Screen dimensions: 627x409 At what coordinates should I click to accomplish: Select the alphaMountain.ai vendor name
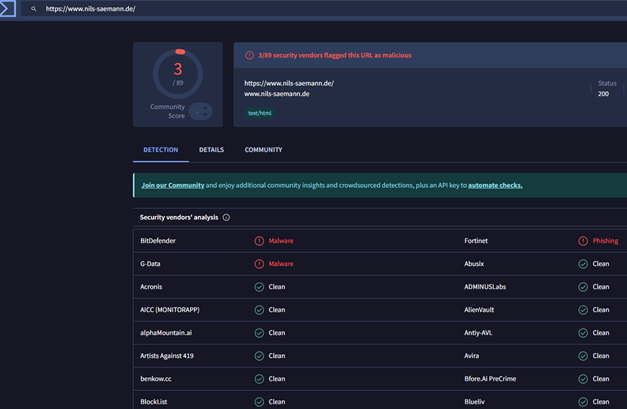click(166, 333)
